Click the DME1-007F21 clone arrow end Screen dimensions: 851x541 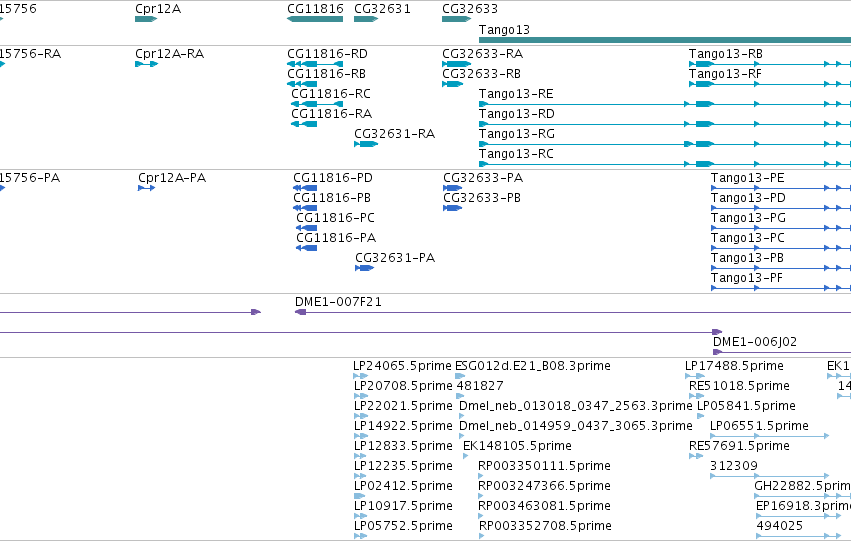click(x=301, y=312)
